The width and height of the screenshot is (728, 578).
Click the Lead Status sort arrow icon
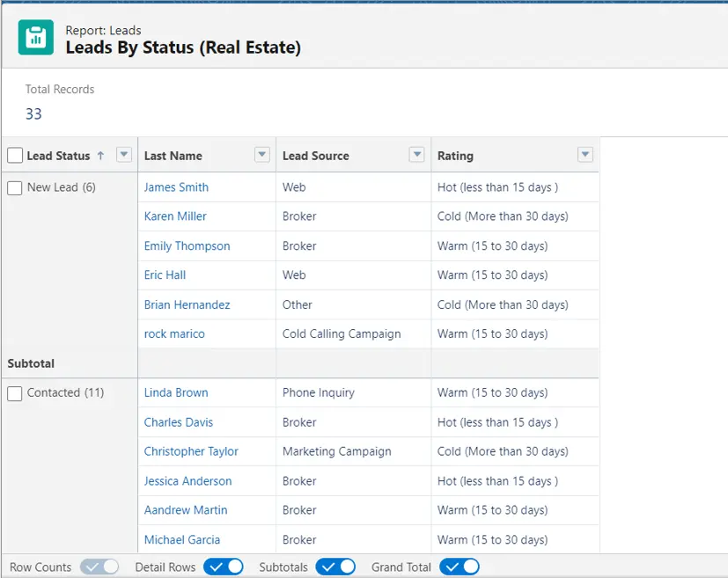coord(100,156)
